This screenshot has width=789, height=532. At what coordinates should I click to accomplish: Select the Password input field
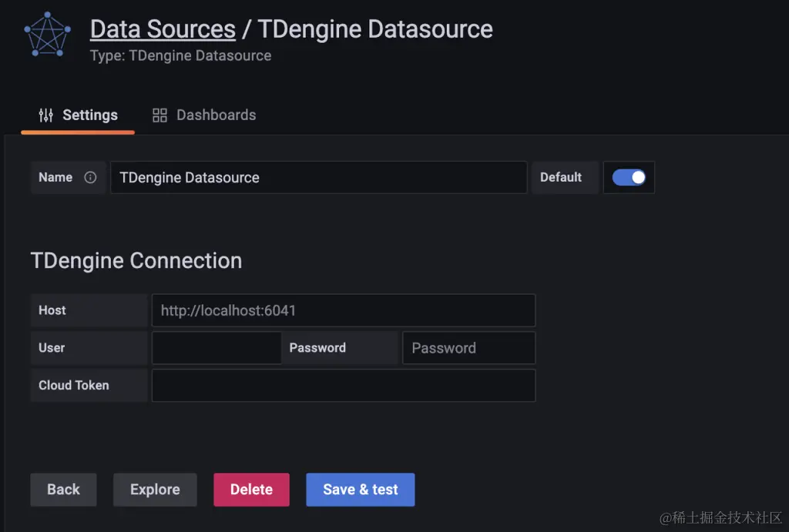click(x=468, y=347)
